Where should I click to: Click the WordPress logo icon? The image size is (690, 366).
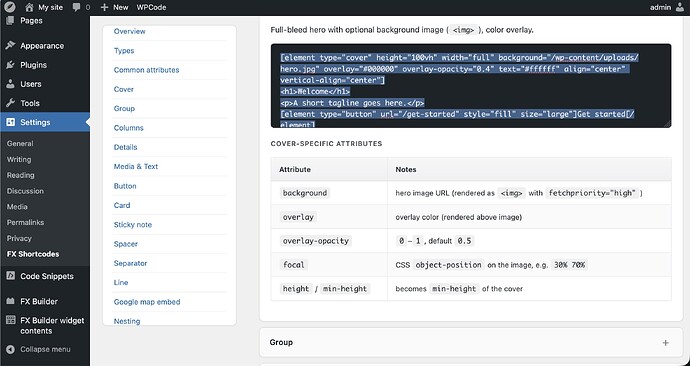[10, 7]
